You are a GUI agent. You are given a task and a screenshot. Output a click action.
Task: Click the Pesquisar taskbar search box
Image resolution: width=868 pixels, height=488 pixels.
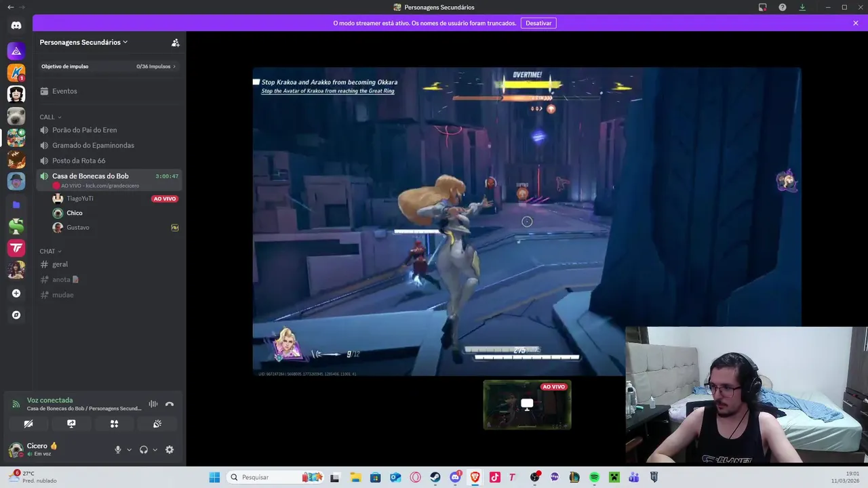275,477
